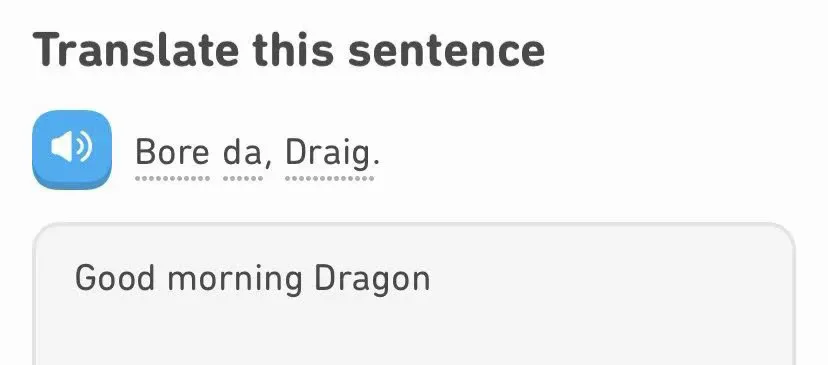Click the word "this" in the heading
Screen dimensions: 828x365
coord(293,50)
